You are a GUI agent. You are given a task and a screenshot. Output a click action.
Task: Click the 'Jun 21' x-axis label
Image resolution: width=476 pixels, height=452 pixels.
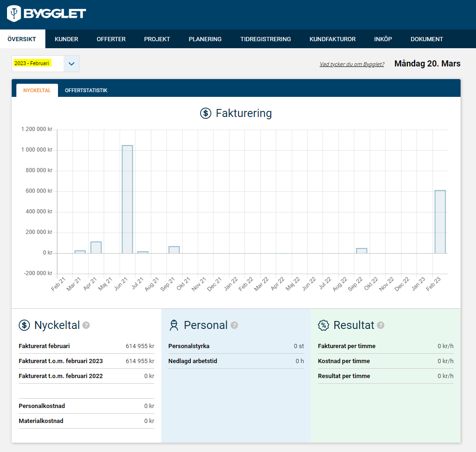[x=121, y=284]
